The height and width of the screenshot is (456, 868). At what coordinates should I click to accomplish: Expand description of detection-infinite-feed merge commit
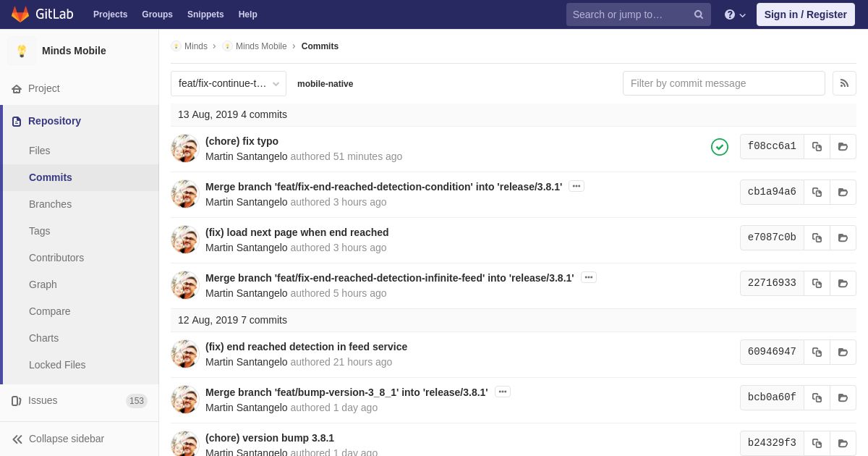(x=589, y=277)
